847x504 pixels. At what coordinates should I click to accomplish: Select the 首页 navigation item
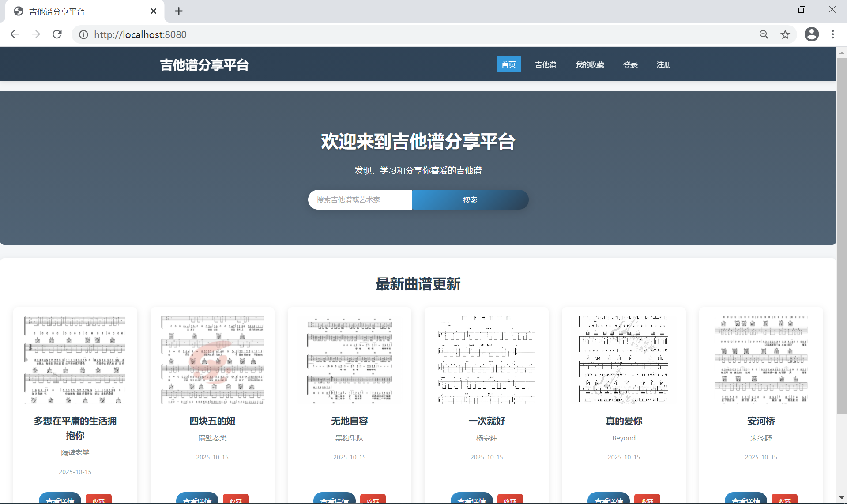click(508, 64)
